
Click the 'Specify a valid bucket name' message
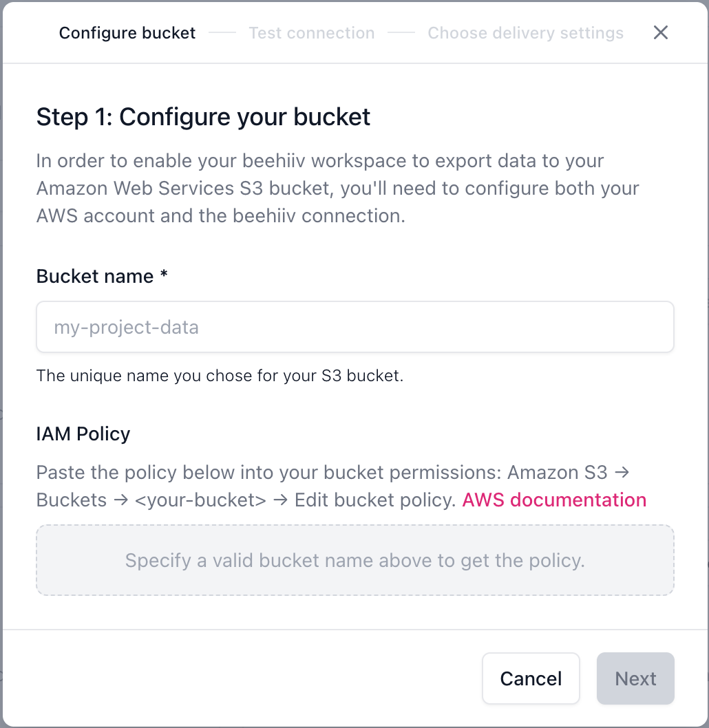(354, 560)
